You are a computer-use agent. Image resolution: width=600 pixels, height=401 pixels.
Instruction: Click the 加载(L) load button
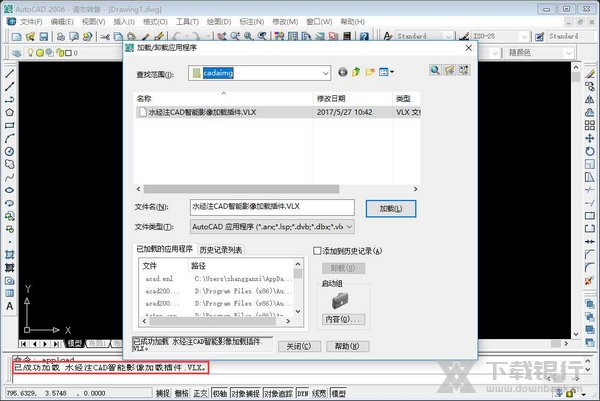tap(391, 209)
